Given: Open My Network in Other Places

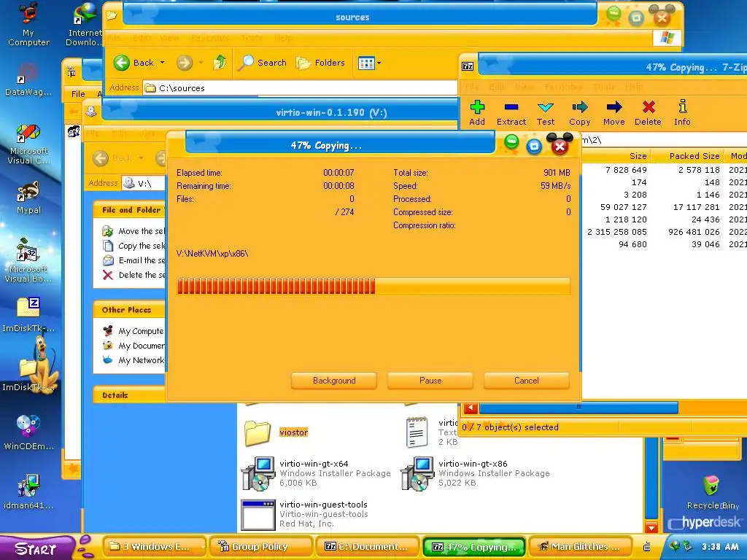Looking at the screenshot, I should click(x=133, y=360).
